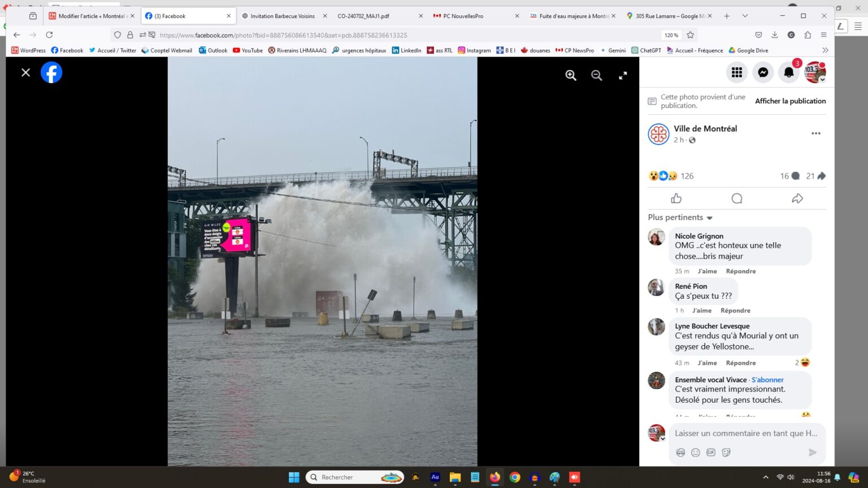Open Messenger chats
The height and width of the screenshot is (488, 868).
pyautogui.click(x=763, y=72)
